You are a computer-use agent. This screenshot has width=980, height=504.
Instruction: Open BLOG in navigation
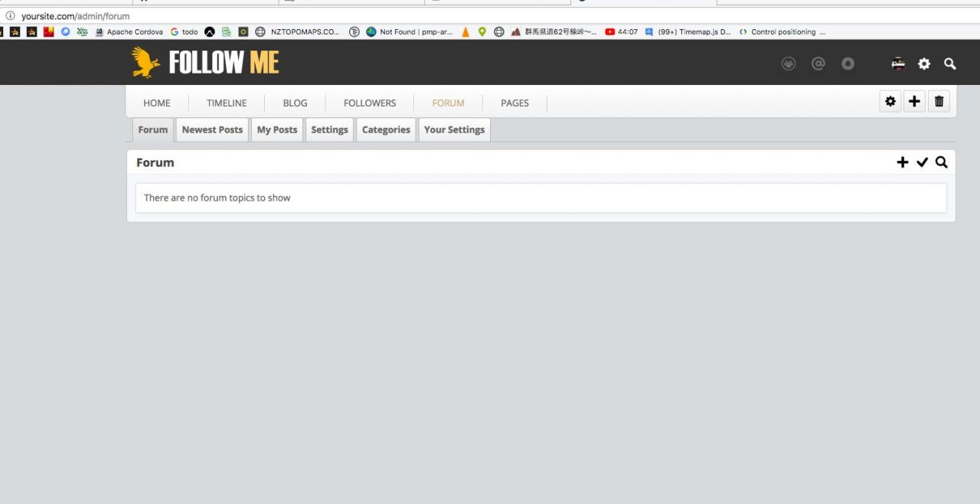295,103
